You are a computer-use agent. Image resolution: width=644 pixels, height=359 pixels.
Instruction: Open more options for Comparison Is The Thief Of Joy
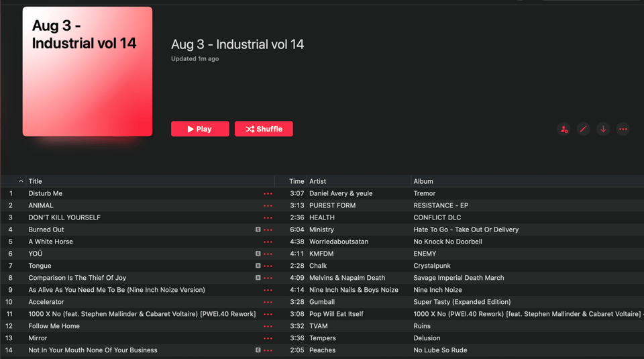[268, 278]
